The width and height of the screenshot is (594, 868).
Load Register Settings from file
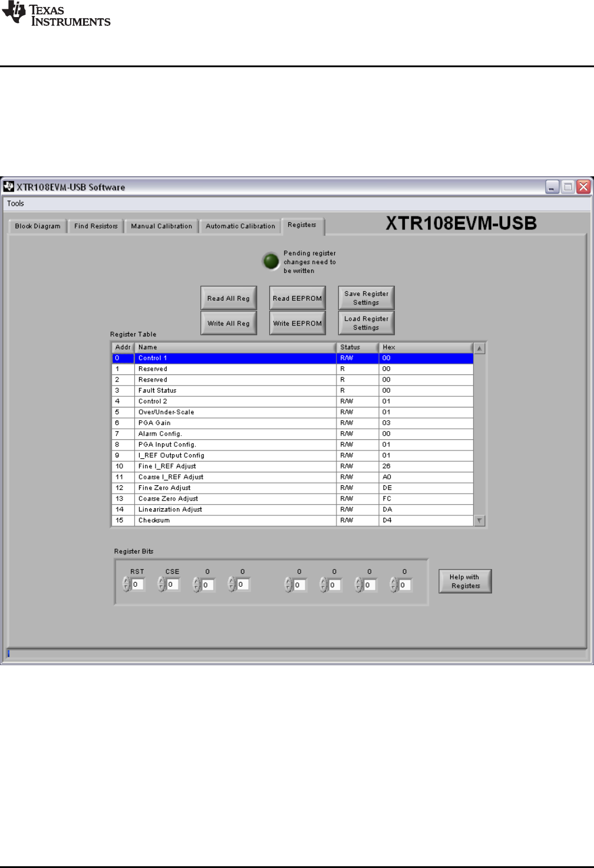(367, 323)
